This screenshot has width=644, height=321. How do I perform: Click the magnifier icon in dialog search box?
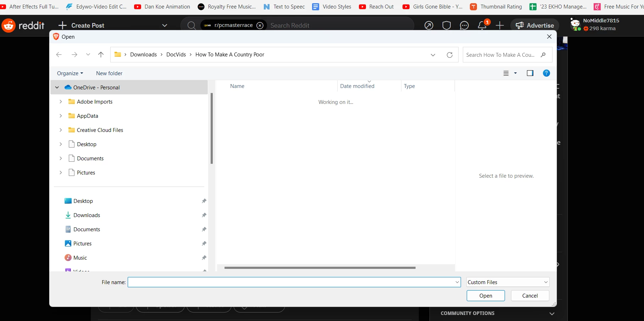[543, 55]
